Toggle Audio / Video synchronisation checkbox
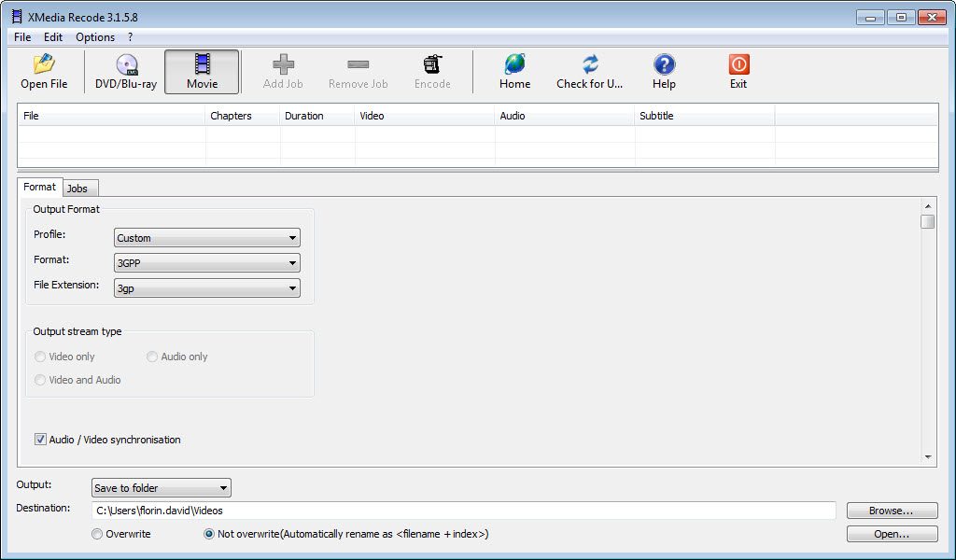Screen dimensions: 956x560 click(40, 440)
